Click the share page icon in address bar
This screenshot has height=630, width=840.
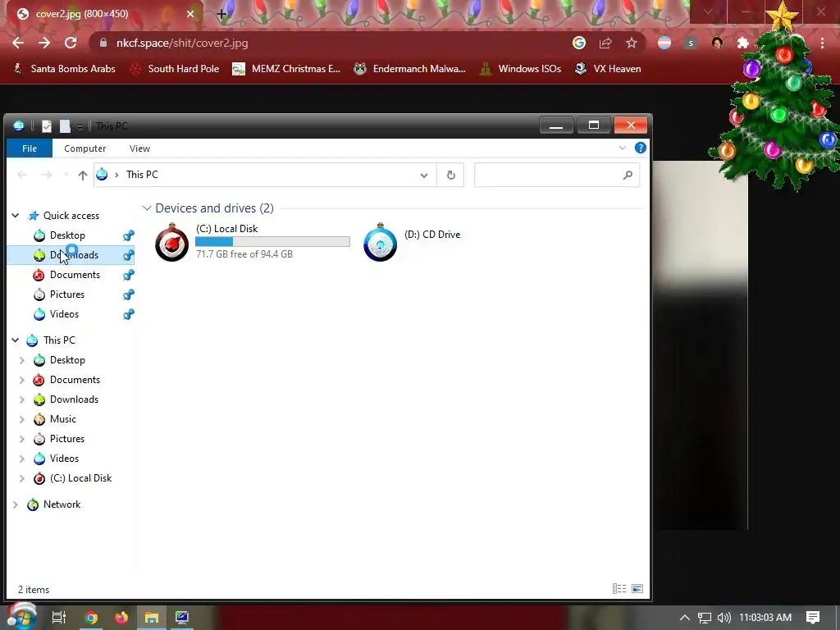(x=605, y=43)
